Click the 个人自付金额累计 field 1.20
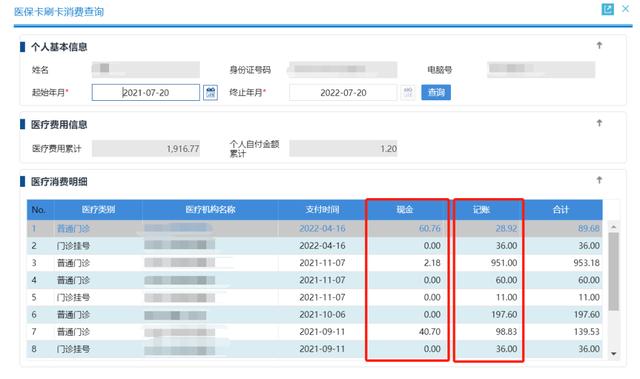The height and width of the screenshot is (379, 640). point(343,148)
